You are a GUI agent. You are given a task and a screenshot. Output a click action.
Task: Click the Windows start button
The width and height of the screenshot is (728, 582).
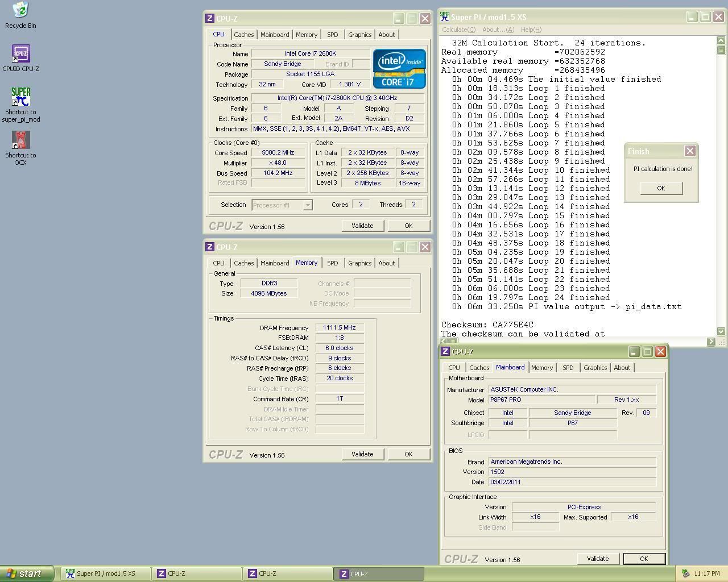pos(27,573)
